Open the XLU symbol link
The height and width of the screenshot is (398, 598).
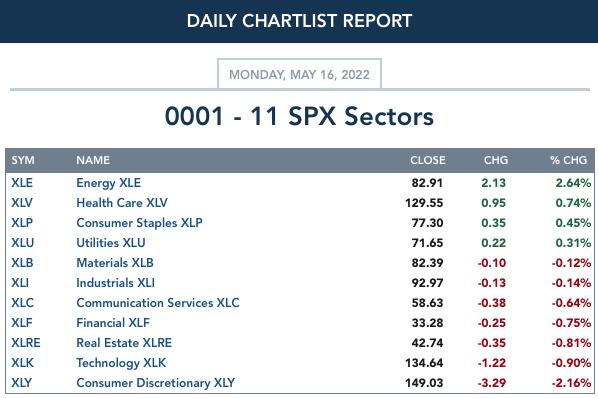tap(23, 243)
